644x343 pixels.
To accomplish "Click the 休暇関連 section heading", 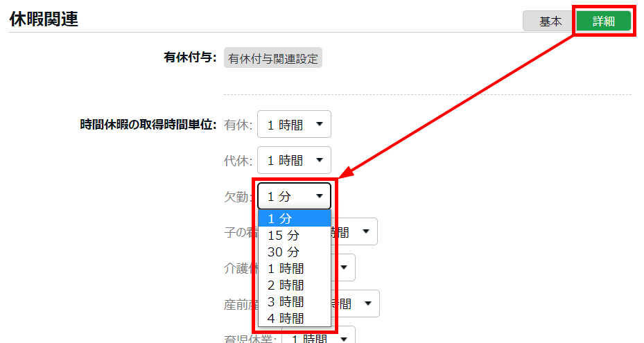I will point(44,19).
